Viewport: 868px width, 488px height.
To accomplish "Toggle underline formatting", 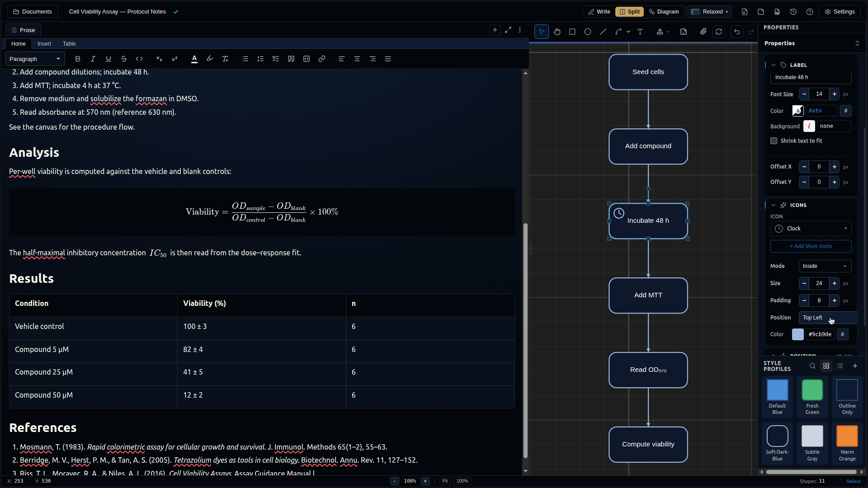I will coord(108,59).
